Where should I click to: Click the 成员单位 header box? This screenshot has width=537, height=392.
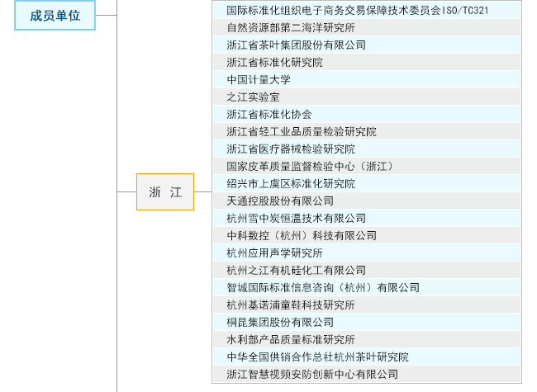tap(55, 16)
